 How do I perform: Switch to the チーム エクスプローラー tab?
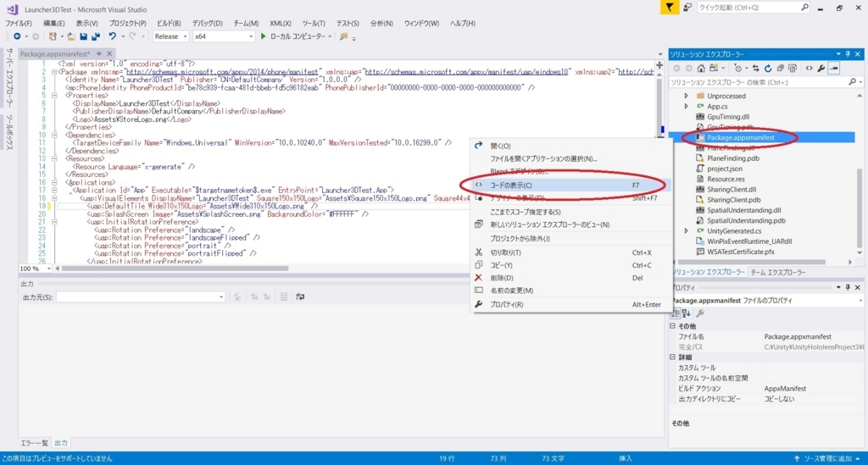coord(778,272)
